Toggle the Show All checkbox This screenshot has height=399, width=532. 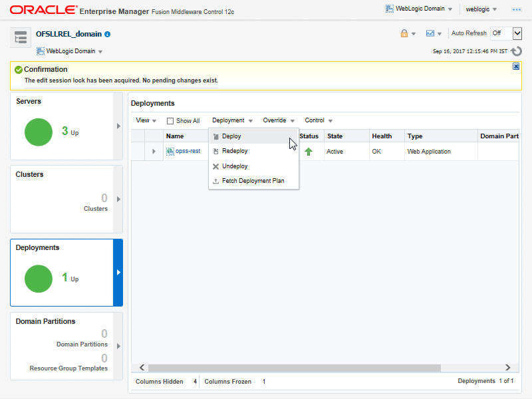170,121
